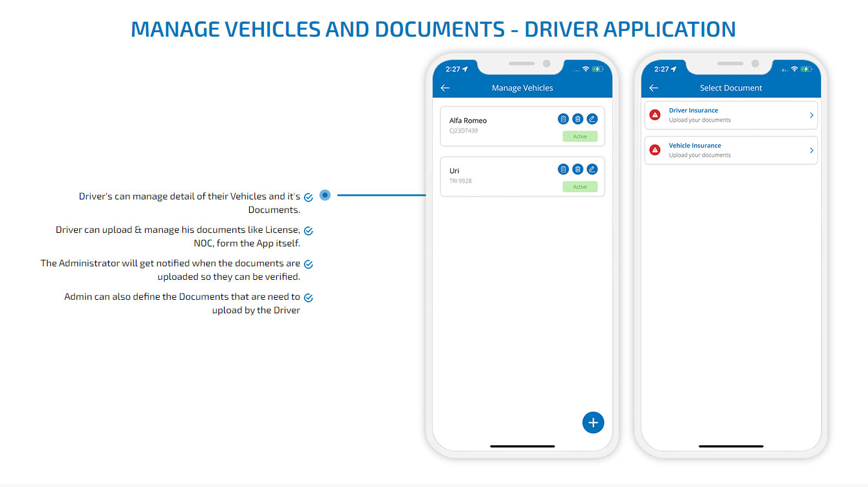This screenshot has height=487, width=868.
Task: Click Vehicle Insurance warning icon
Action: tap(655, 150)
